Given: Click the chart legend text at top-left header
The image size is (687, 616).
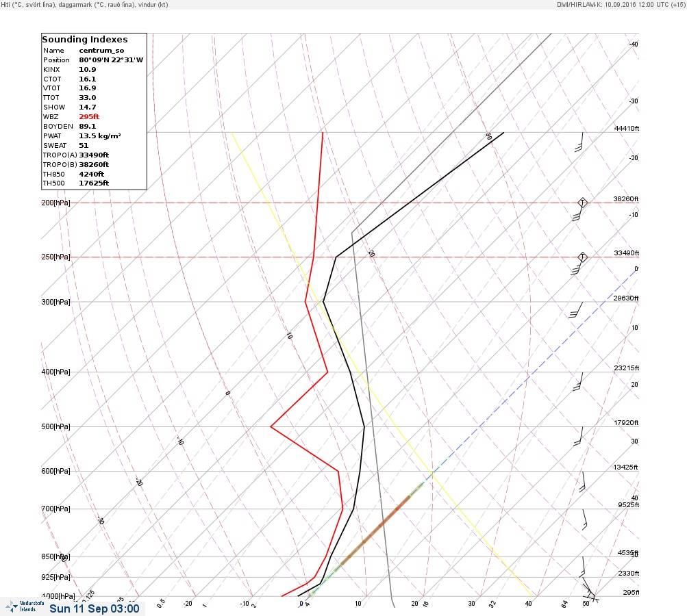Looking at the screenshot, I should tap(84, 4).
